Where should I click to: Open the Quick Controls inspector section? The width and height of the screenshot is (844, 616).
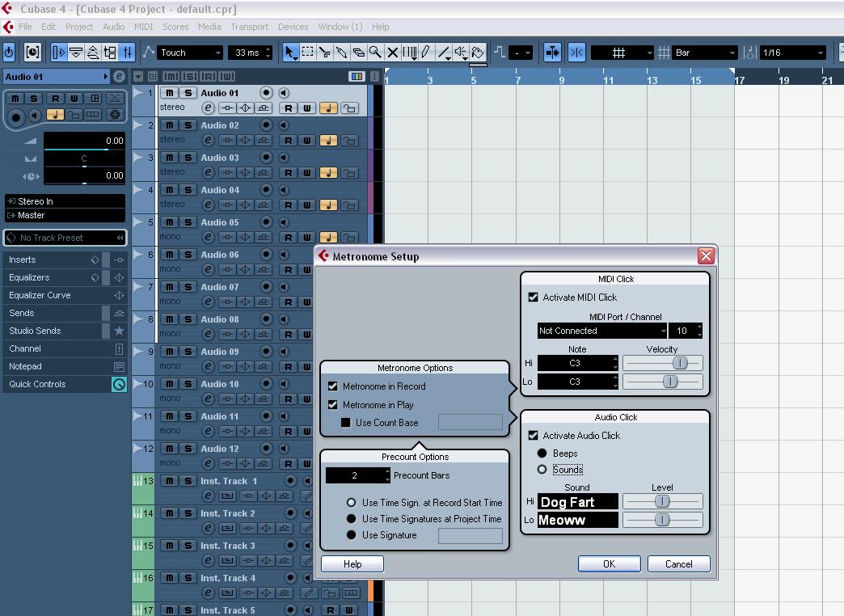point(65,384)
